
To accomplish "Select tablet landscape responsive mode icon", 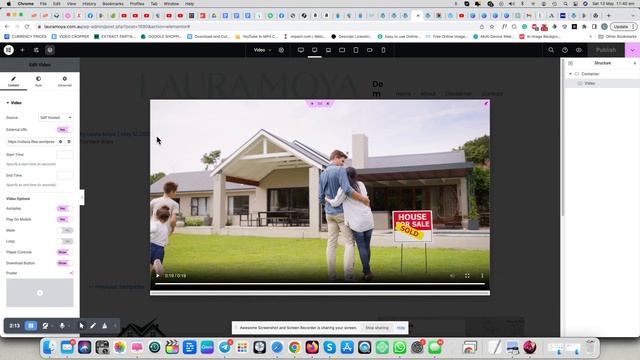I will click(x=342, y=50).
